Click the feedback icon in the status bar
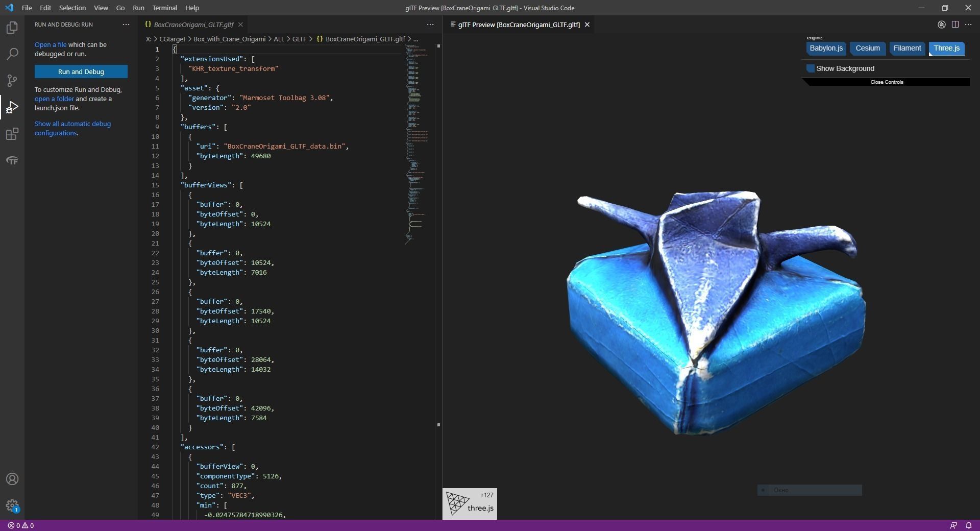Screen dimensions: 980x531 tap(953, 525)
